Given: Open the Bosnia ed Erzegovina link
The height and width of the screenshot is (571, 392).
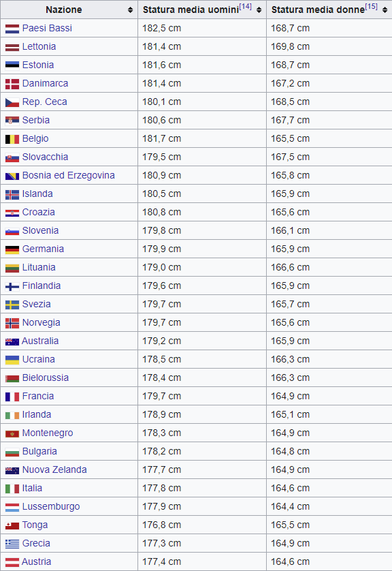Looking at the screenshot, I should click(x=68, y=175).
